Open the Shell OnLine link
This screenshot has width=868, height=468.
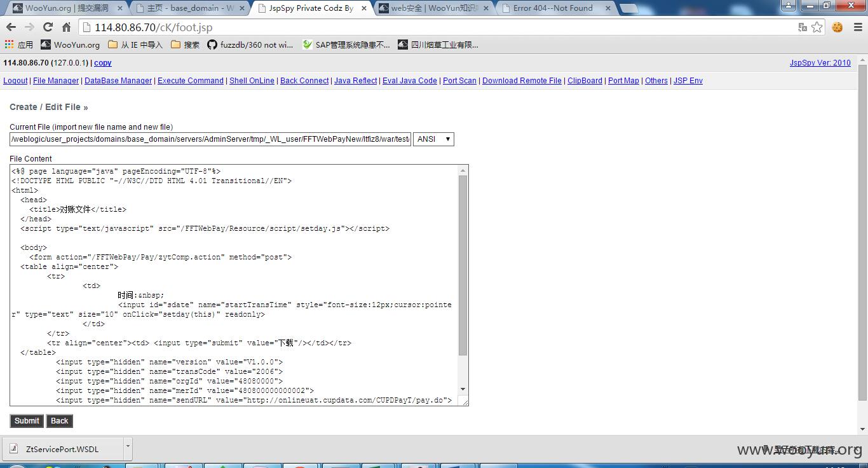[252, 81]
